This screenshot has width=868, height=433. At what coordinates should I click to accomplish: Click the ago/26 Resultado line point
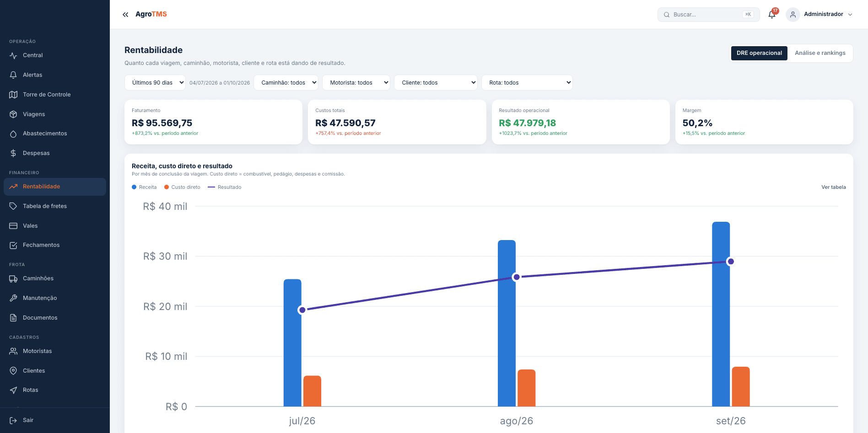point(517,277)
